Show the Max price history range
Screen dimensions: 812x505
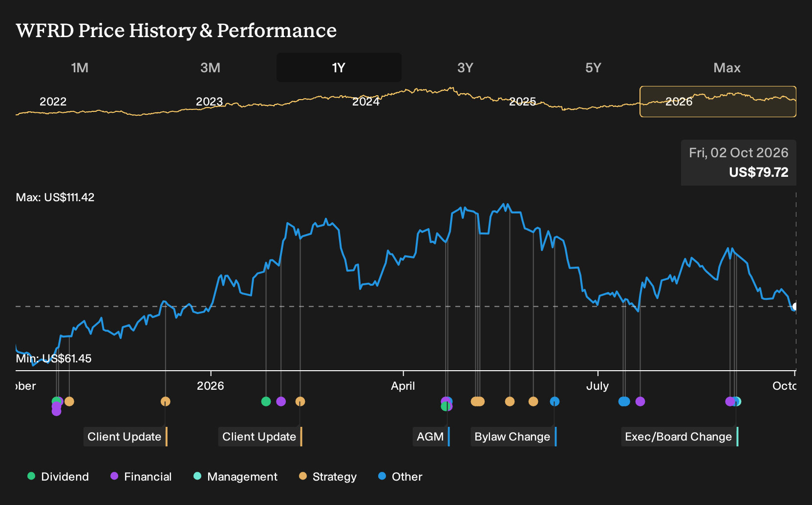[x=727, y=67]
